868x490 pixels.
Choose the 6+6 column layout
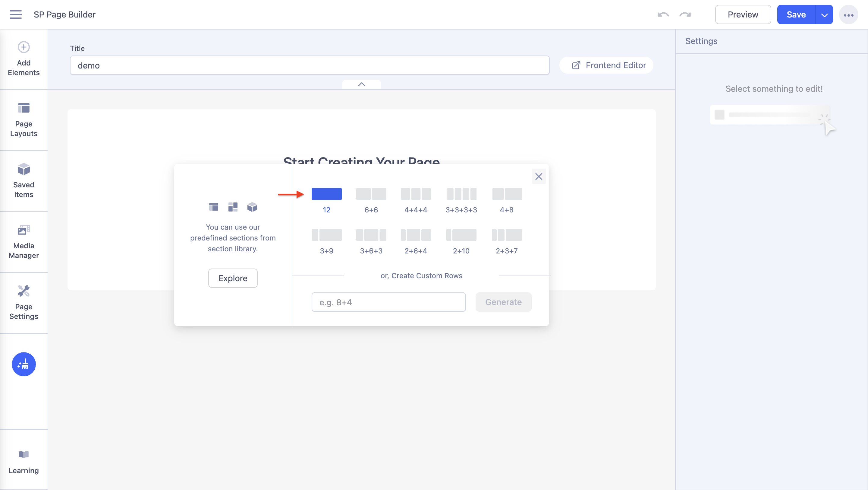tap(371, 194)
